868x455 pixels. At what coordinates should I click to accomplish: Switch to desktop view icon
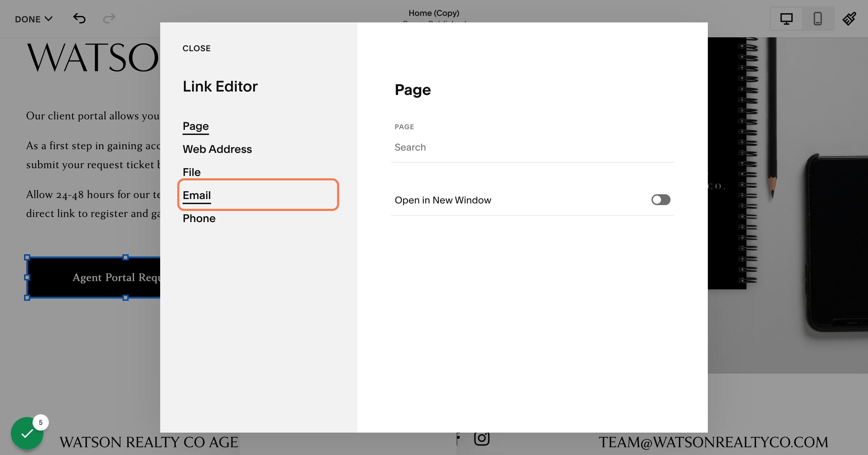pos(786,19)
